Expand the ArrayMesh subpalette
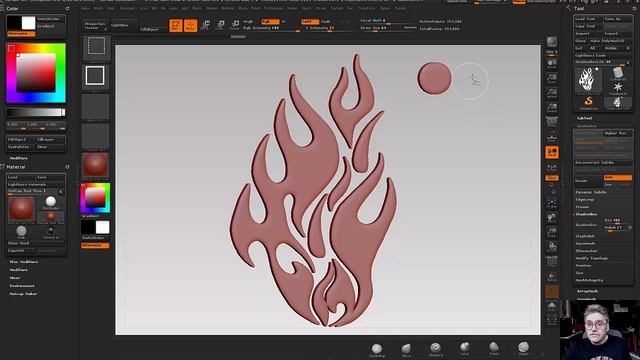The width and height of the screenshot is (640, 360). pos(587,291)
